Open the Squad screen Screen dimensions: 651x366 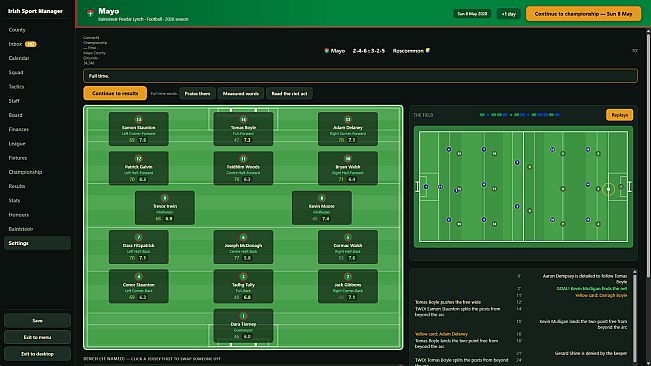[37, 72]
